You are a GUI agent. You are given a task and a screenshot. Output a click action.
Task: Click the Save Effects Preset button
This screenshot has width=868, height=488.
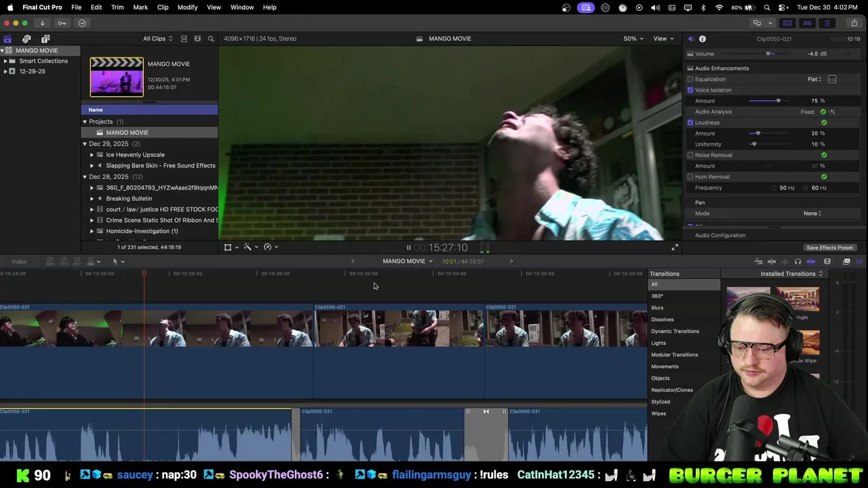(x=829, y=247)
